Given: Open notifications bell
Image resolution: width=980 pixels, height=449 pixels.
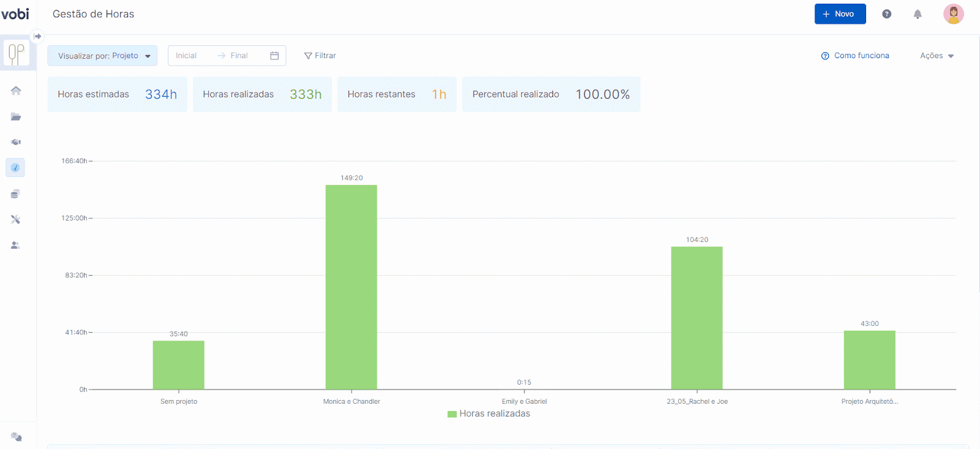Looking at the screenshot, I should pyautogui.click(x=918, y=14).
